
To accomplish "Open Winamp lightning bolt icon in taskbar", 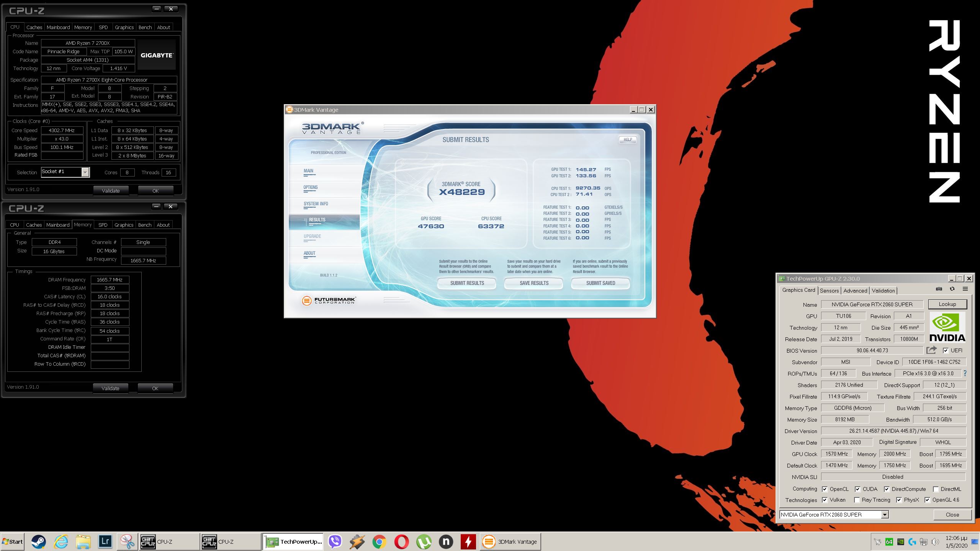I will (x=357, y=541).
